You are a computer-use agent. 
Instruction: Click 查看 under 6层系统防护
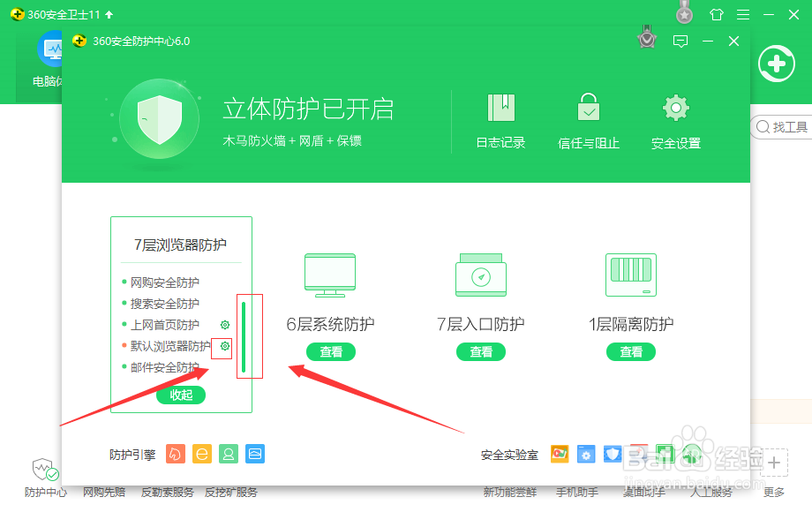pos(330,352)
